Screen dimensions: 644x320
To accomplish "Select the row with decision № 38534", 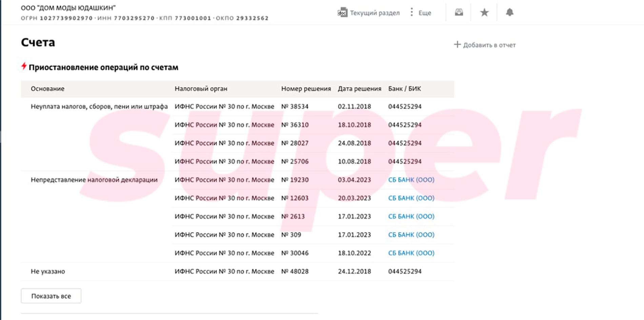I will 295,107.
